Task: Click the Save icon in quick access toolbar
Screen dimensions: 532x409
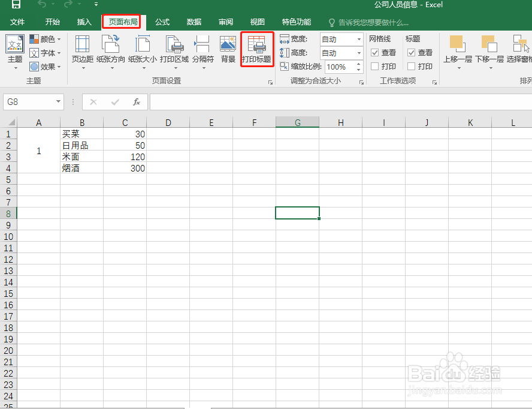Action: [15, 5]
